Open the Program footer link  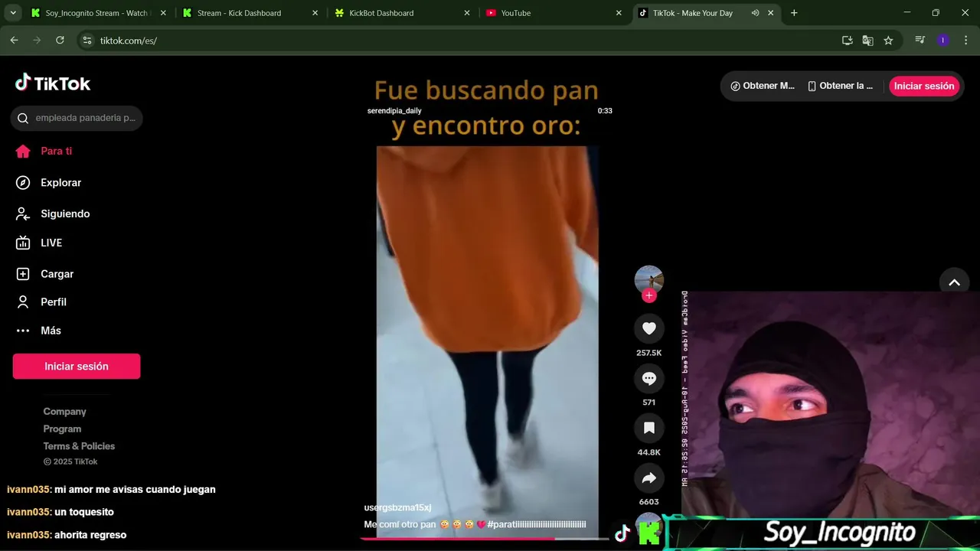point(62,429)
